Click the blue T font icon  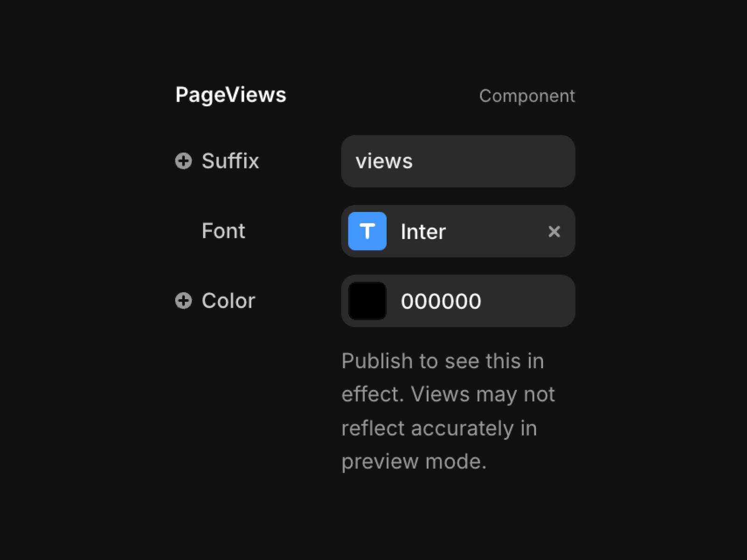pos(367,231)
